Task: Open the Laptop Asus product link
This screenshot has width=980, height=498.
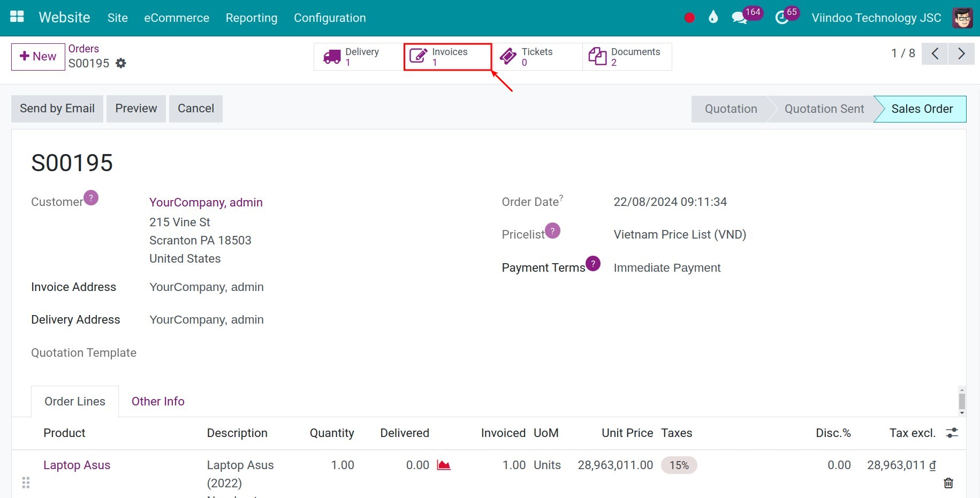Action: [x=77, y=465]
